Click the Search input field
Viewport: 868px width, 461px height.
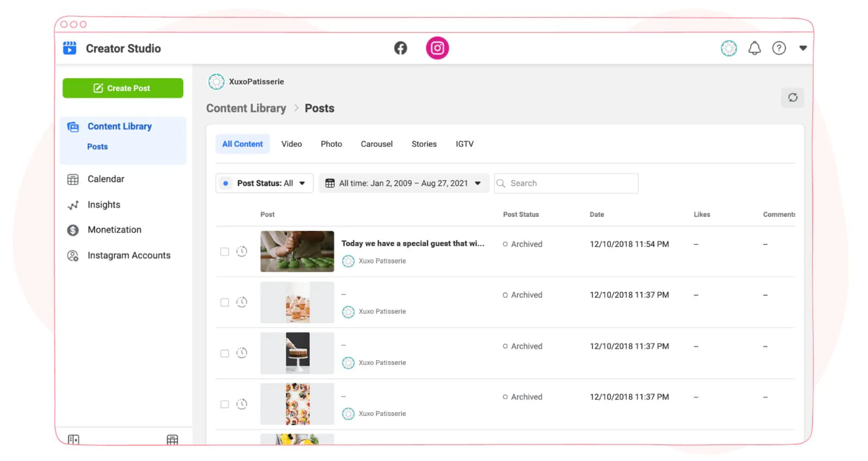(566, 183)
